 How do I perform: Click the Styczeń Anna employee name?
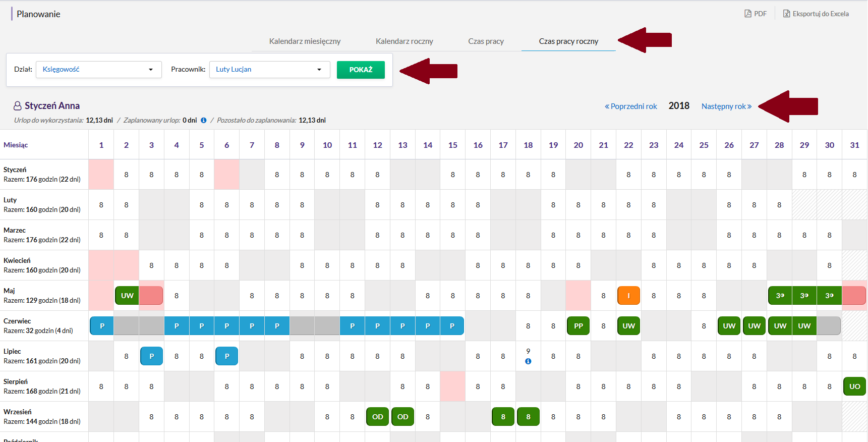[x=52, y=106]
